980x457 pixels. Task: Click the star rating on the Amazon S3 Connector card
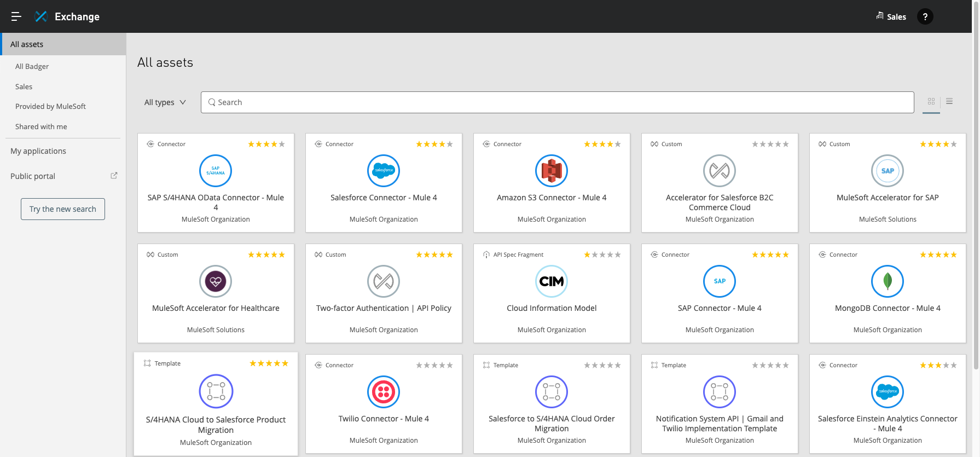[602, 144]
